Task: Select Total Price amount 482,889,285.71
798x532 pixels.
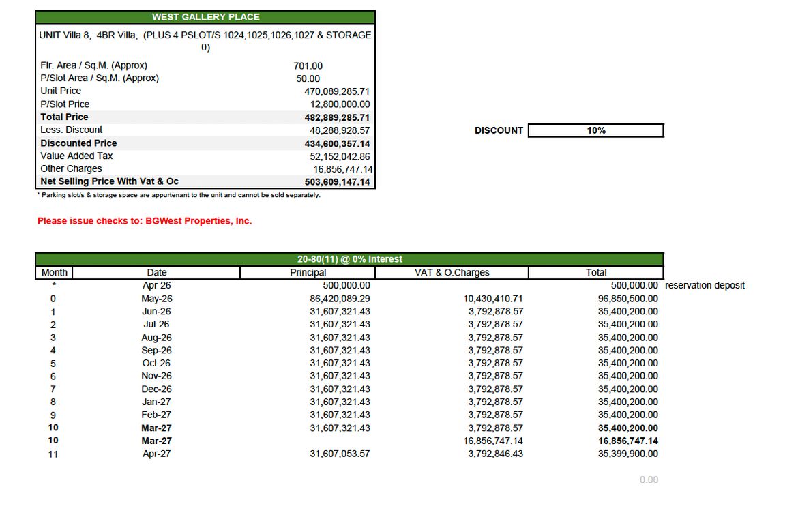Action: click(x=337, y=117)
